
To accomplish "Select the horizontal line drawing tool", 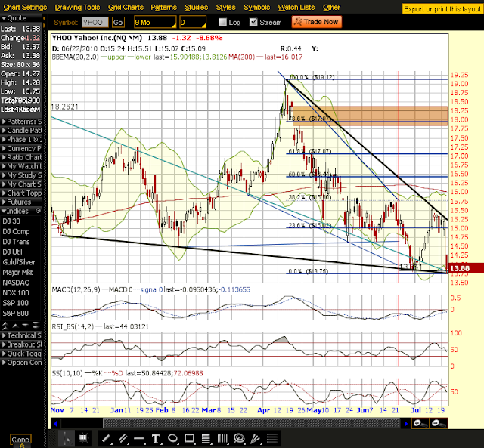I will [139, 438].
